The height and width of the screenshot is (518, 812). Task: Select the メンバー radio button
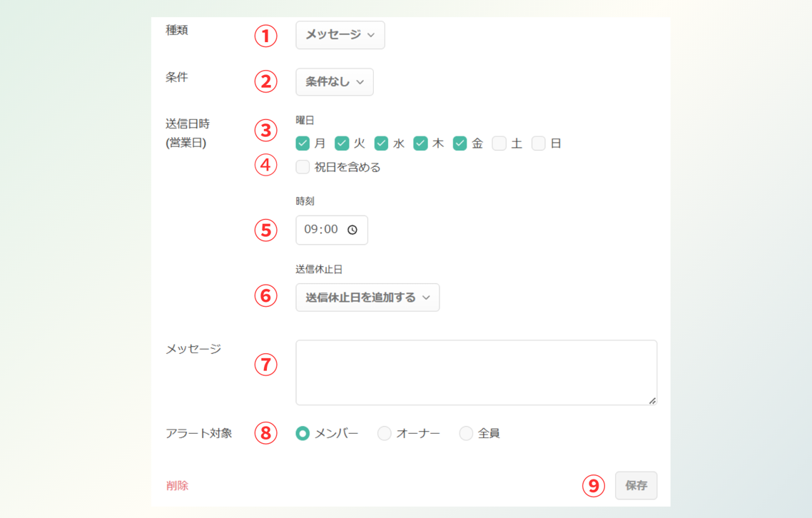coord(303,432)
